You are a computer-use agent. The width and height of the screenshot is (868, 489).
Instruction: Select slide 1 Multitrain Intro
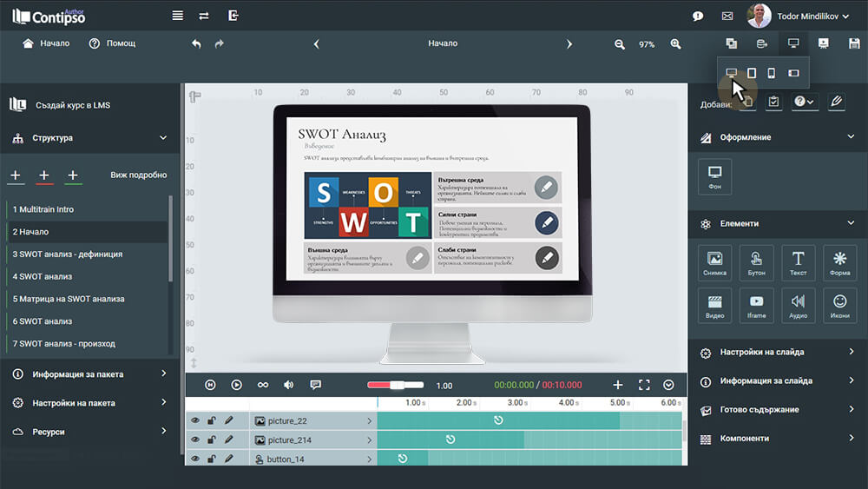pos(87,209)
